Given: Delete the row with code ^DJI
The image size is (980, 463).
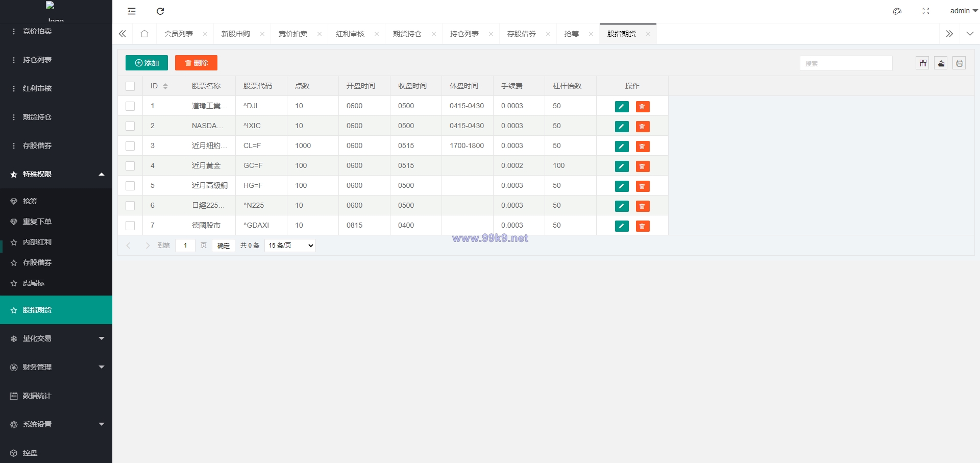Looking at the screenshot, I should click(643, 106).
